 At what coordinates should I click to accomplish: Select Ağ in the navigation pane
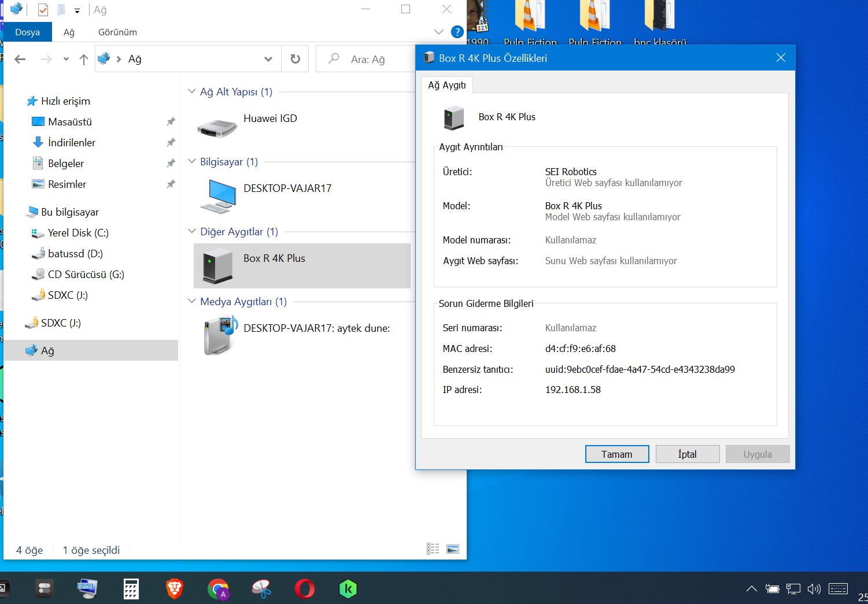[x=91, y=351]
